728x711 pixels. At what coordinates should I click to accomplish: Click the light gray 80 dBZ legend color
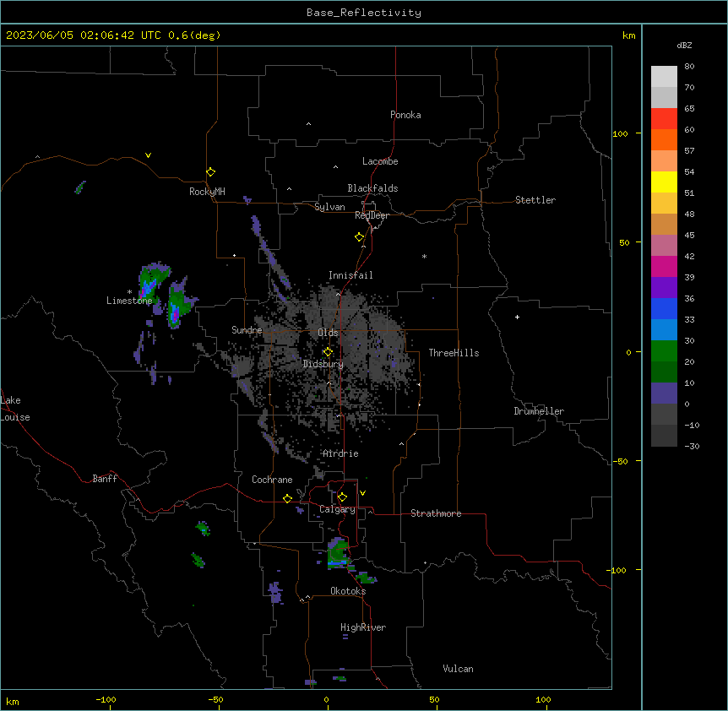click(664, 77)
